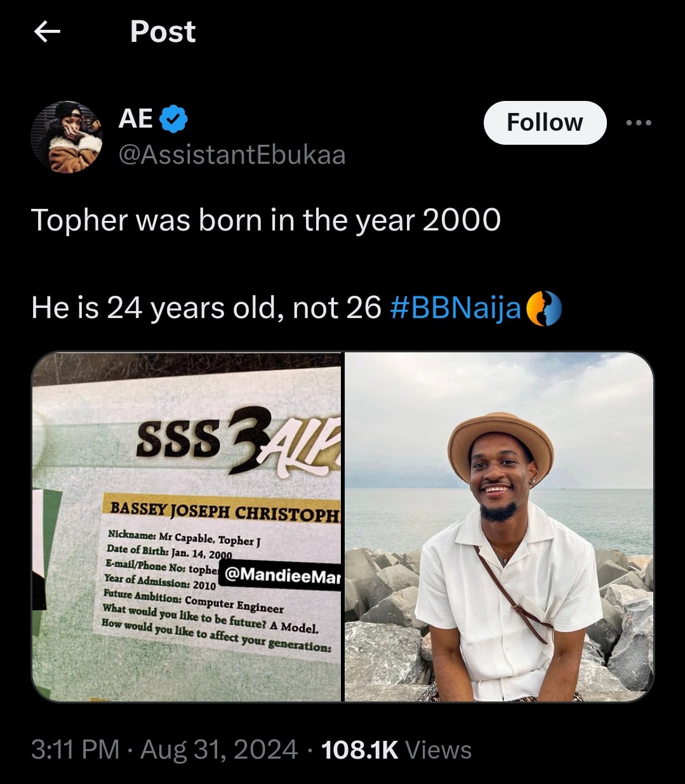Viewport: 685px width, 784px height.
Task: Click the text 'He is 24 years old, not 26'
Action: point(206,309)
